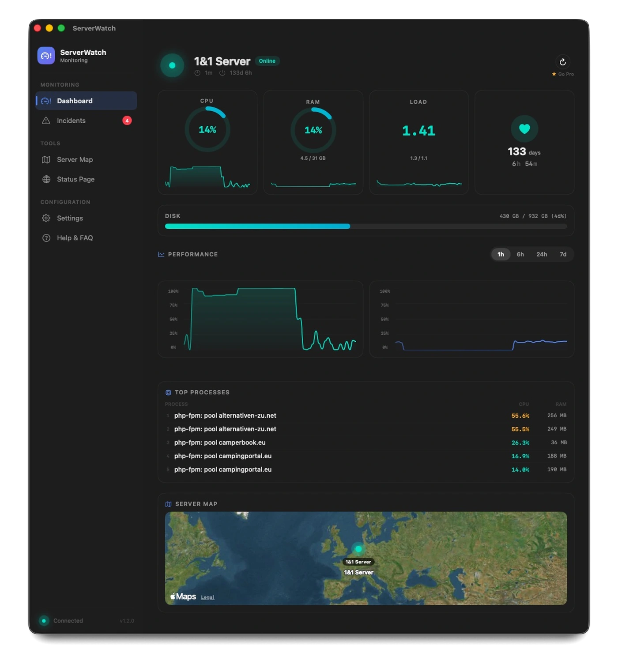Click the Online status badge
This screenshot has width=618, height=672.
[268, 61]
